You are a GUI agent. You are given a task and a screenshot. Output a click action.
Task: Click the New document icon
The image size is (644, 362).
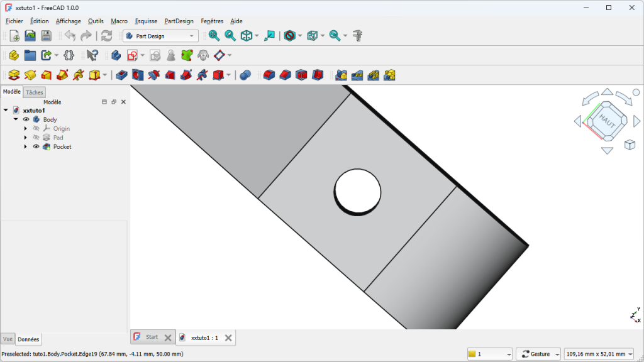coord(14,36)
